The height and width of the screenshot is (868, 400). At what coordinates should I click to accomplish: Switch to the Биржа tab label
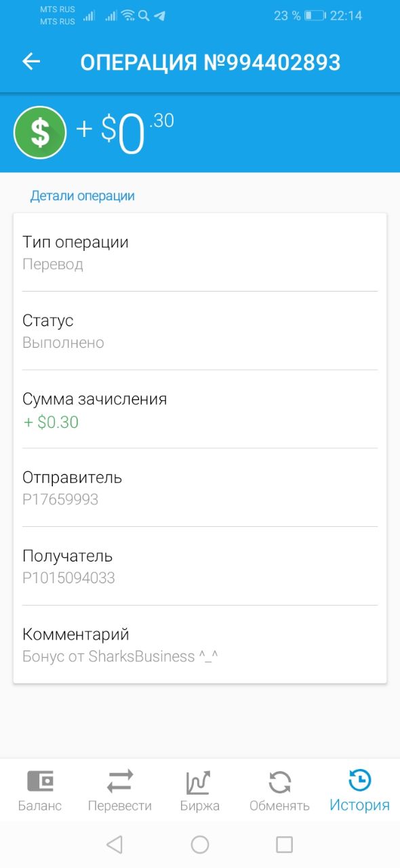point(200,806)
